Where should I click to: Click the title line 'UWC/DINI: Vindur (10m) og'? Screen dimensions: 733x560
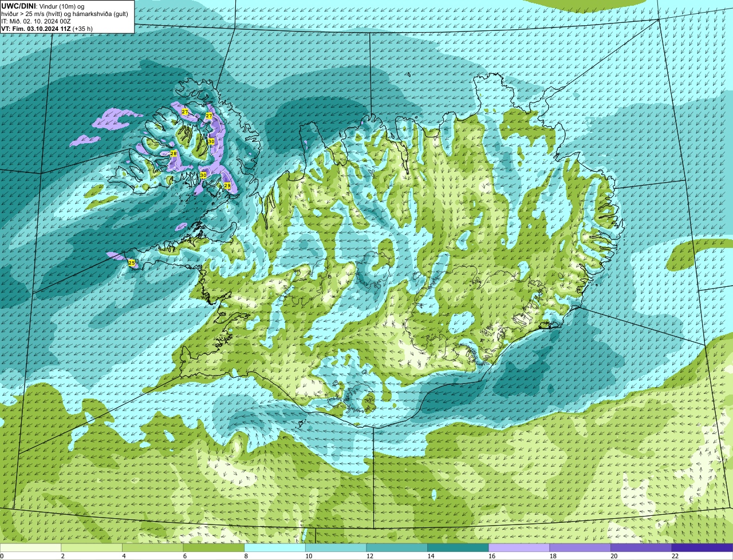click(42, 6)
